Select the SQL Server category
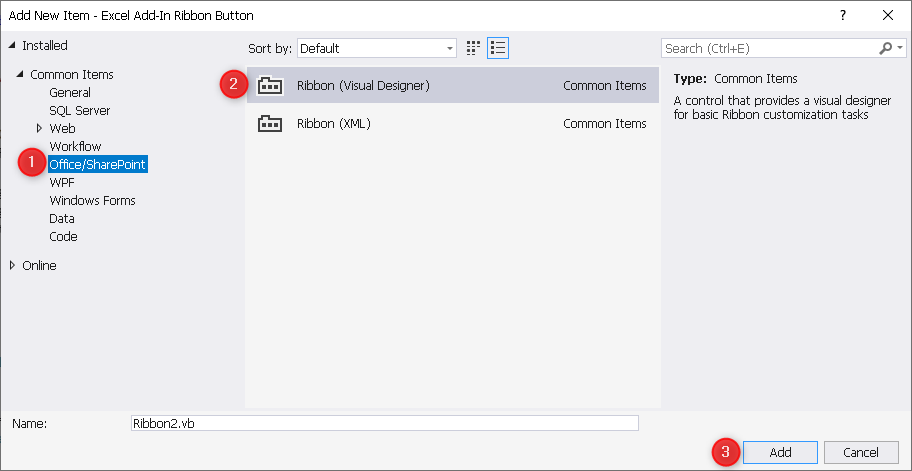Viewport: 912px width, 471px height. click(80, 110)
